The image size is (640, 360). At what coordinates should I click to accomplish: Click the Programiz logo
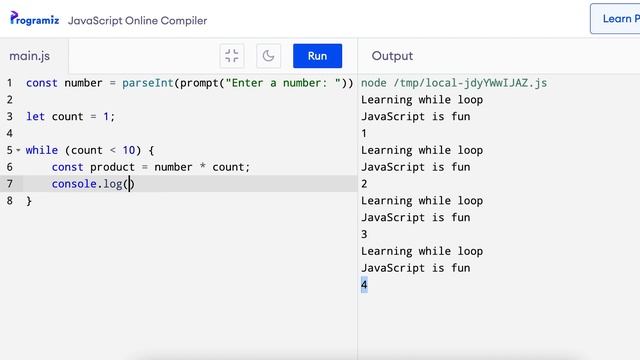point(35,19)
